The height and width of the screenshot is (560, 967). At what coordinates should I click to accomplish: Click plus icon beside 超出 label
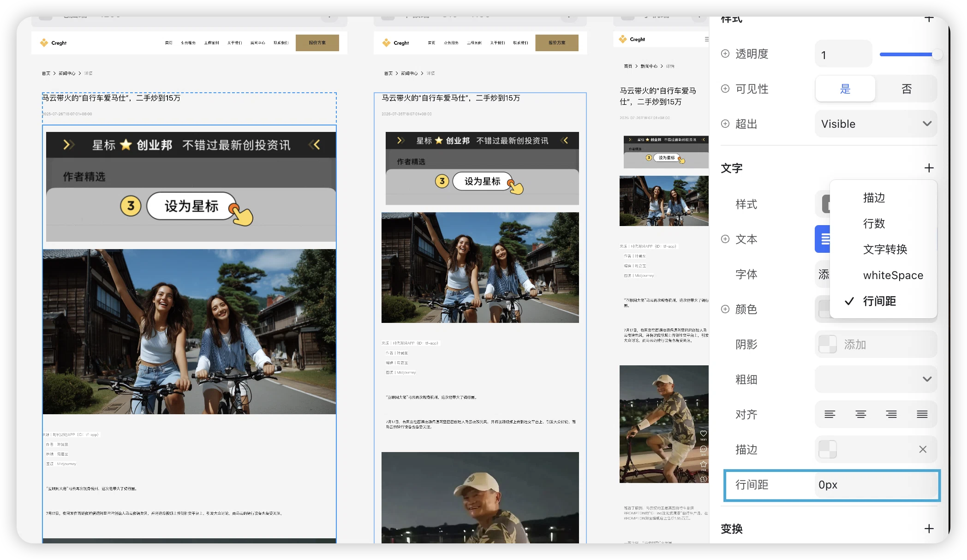pos(725,124)
